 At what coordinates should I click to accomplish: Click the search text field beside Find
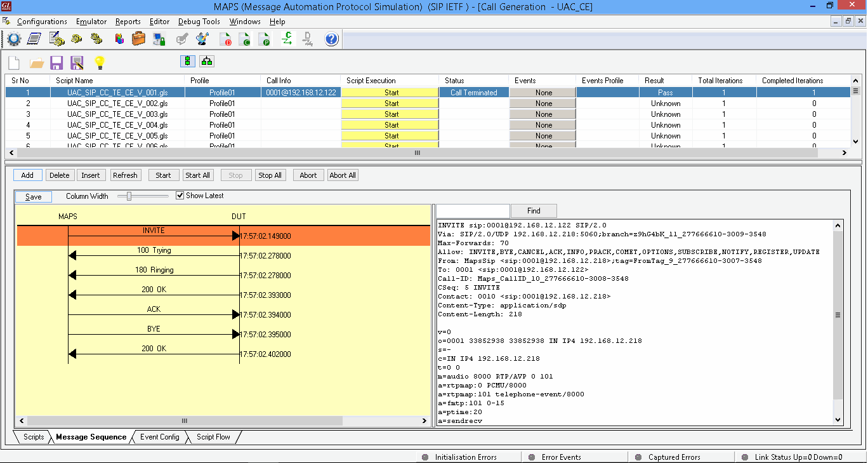pos(473,211)
